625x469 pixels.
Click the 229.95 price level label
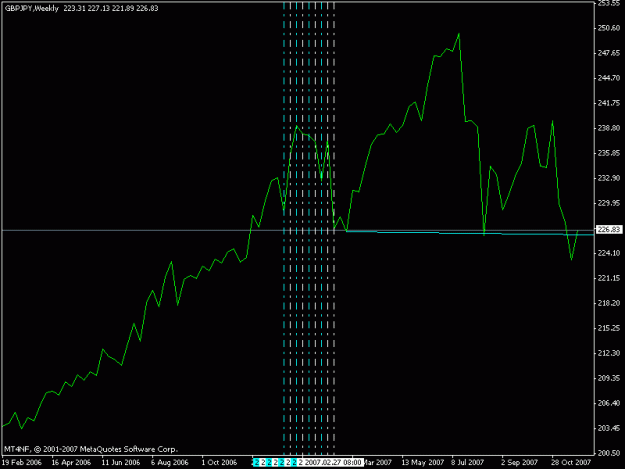pos(609,203)
